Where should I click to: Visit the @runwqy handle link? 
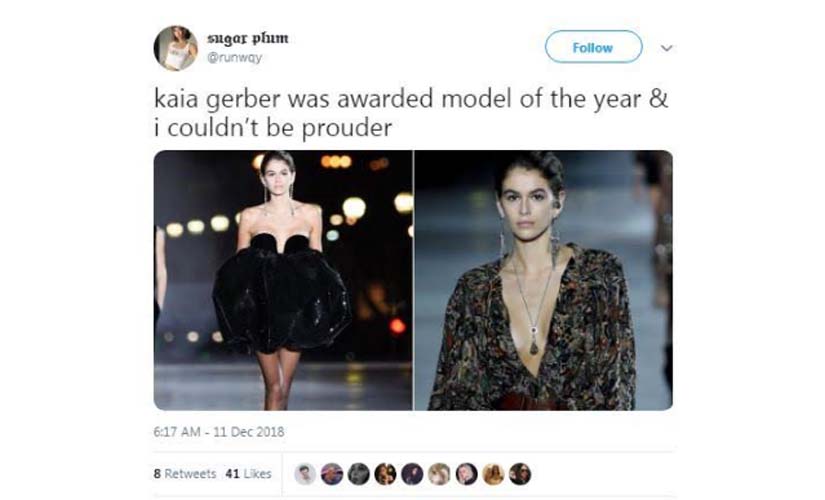(235, 57)
